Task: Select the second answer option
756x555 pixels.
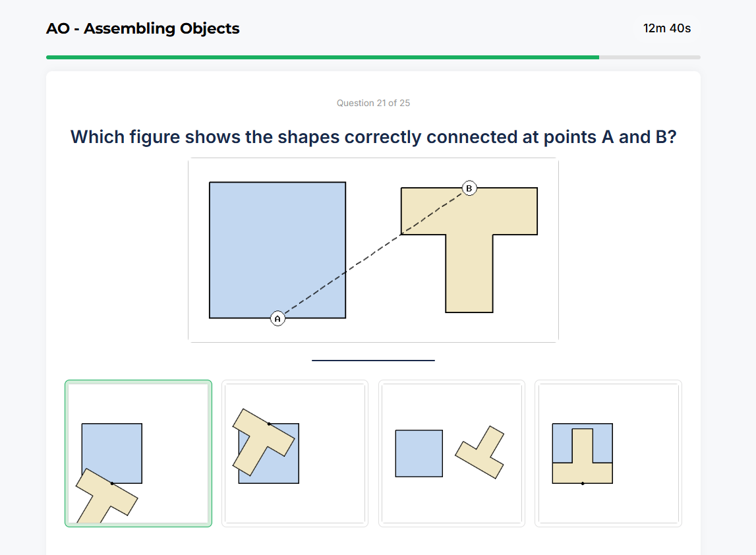Action: pos(295,453)
